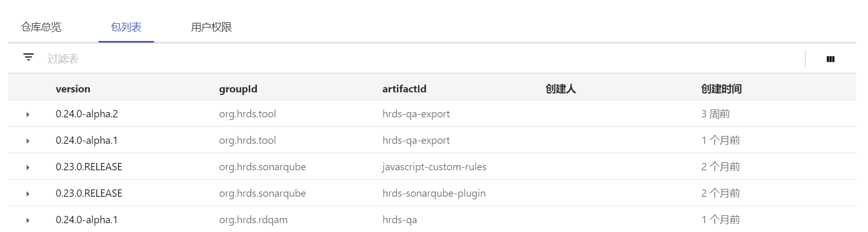
Task: Expand the hrds-sonarqube-plugin row
Action: click(x=28, y=194)
